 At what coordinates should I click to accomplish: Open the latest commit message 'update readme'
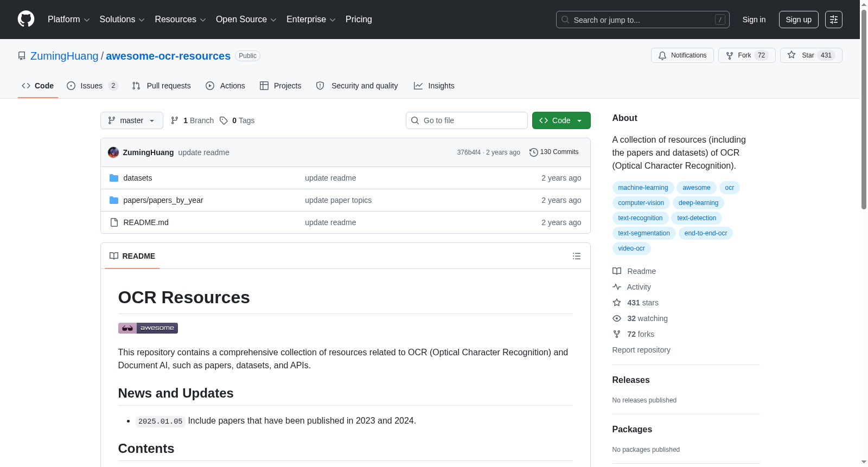[203, 152]
